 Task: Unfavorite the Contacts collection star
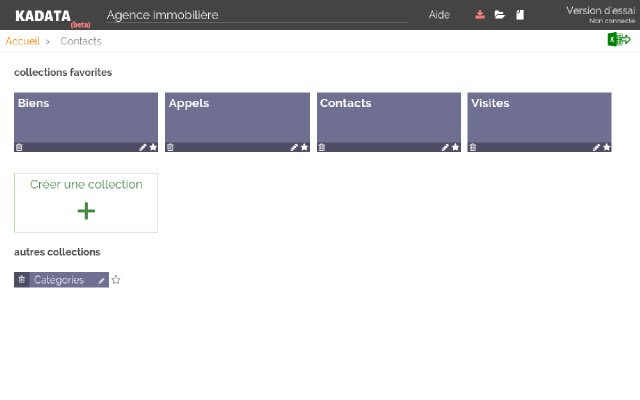tap(456, 147)
